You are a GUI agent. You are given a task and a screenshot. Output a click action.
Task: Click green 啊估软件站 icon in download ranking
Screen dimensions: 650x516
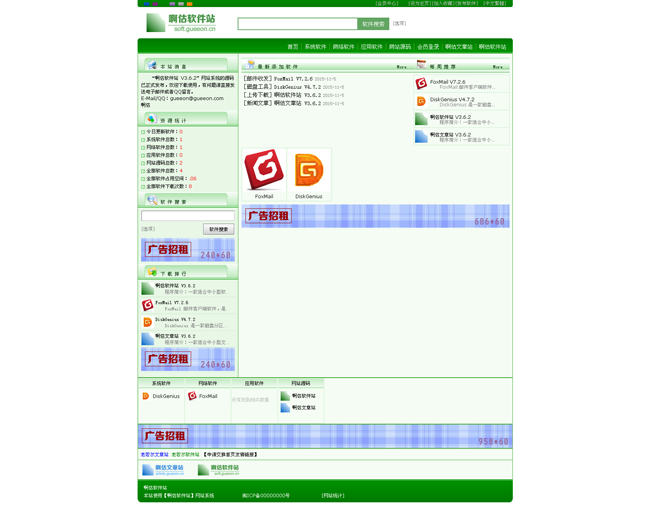point(148,288)
